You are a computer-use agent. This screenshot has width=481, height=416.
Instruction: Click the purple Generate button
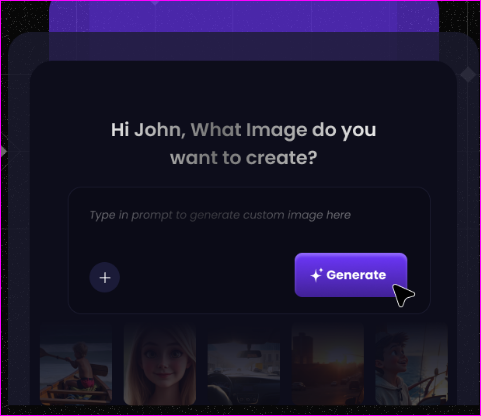tap(351, 275)
